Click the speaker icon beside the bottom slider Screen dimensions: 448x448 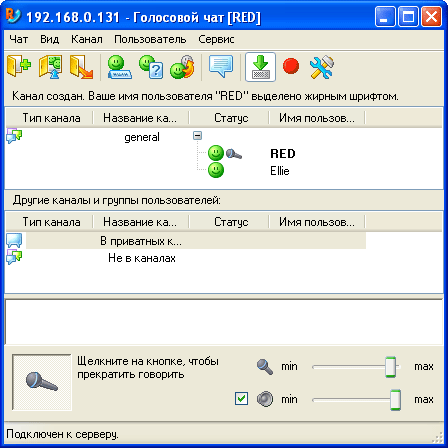265,399
